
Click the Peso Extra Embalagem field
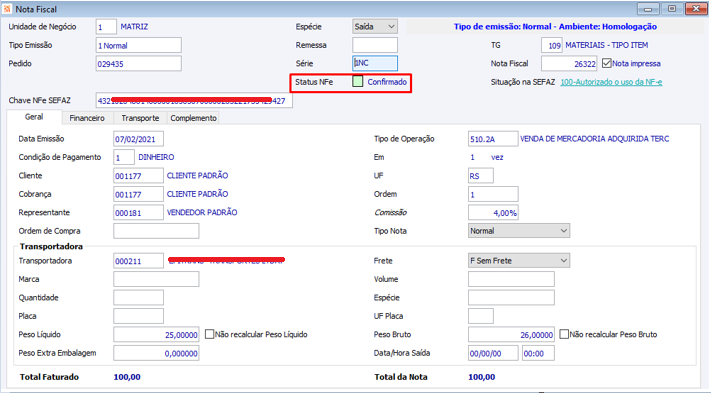[x=156, y=353]
